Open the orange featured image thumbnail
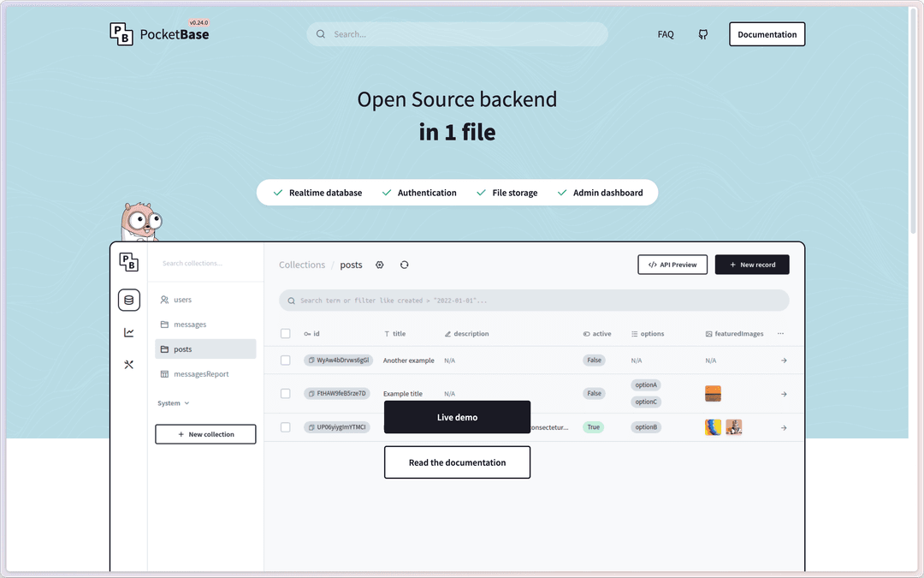Image resolution: width=924 pixels, height=578 pixels. [x=713, y=394]
